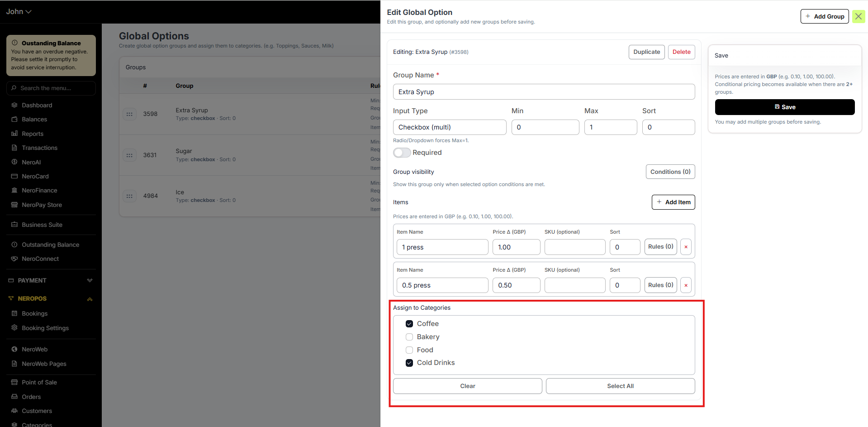Viewport: 868px width, 427px height.
Task: Click the drag handle icon for Ice group
Action: [129, 196]
